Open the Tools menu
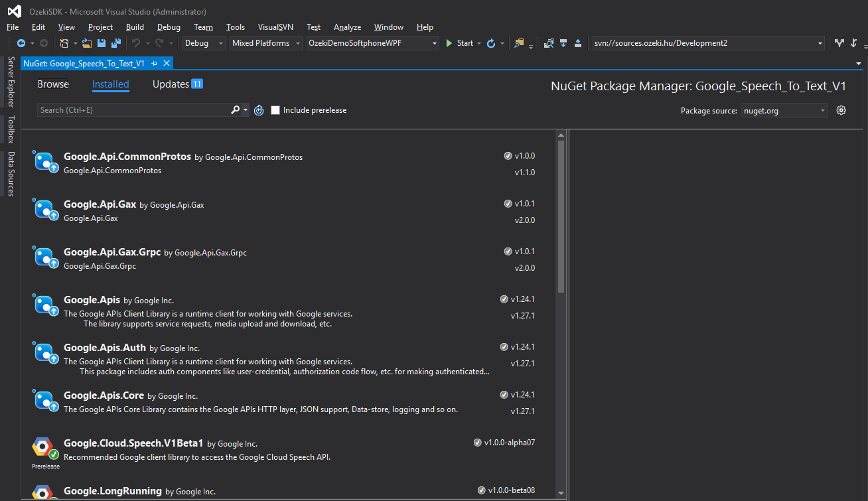 point(236,27)
